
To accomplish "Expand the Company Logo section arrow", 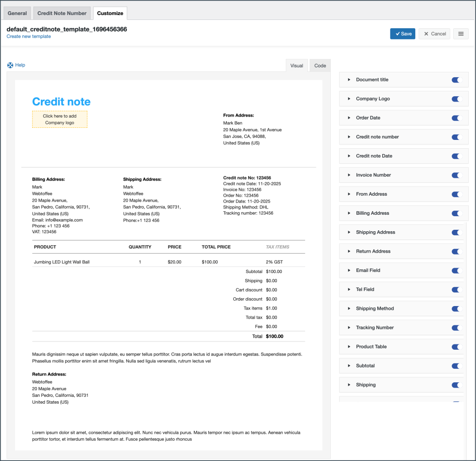I will point(349,99).
